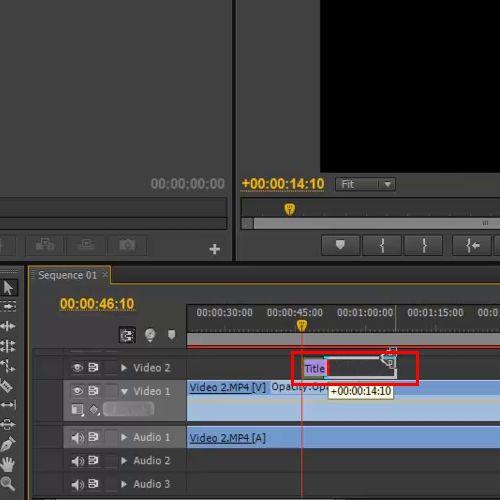Open the Source monitor button editor plus
The width and height of the screenshot is (500, 500).
tap(215, 249)
